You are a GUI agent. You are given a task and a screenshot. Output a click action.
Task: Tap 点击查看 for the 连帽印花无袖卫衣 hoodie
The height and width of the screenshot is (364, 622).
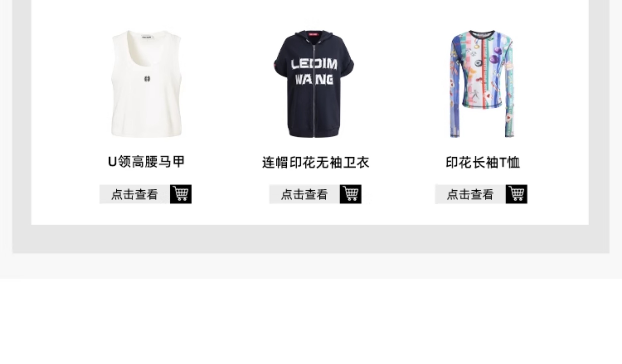click(x=304, y=194)
